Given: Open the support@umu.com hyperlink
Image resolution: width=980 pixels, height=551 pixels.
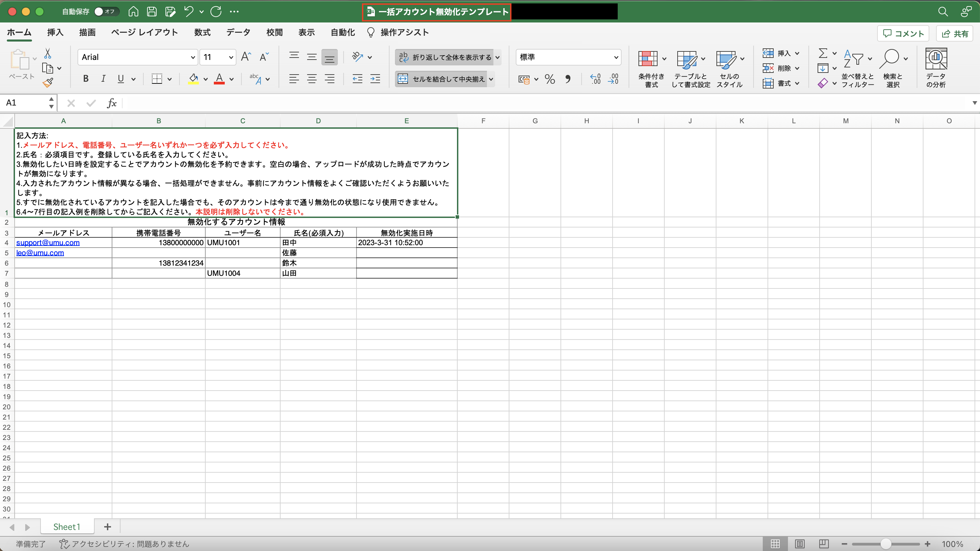Looking at the screenshot, I should coord(48,242).
